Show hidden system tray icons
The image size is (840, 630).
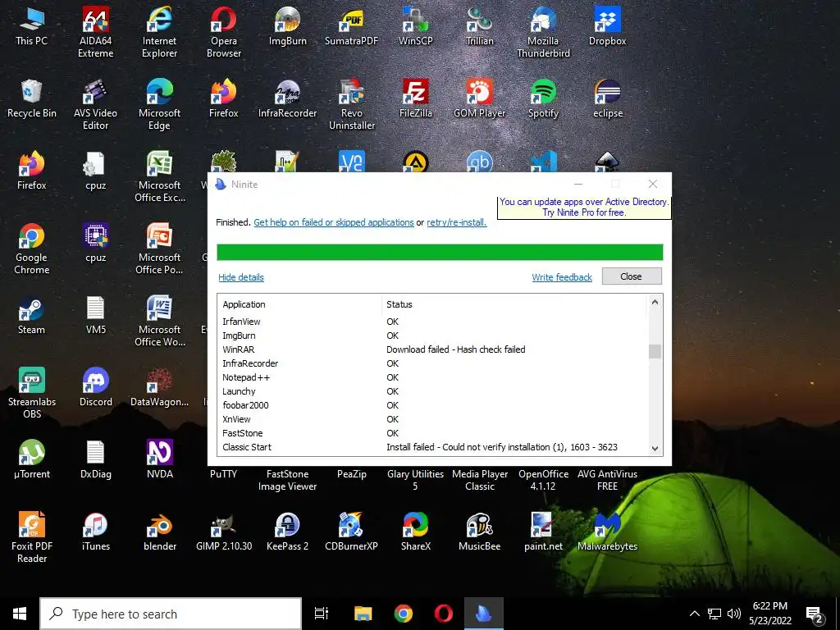[694, 614]
